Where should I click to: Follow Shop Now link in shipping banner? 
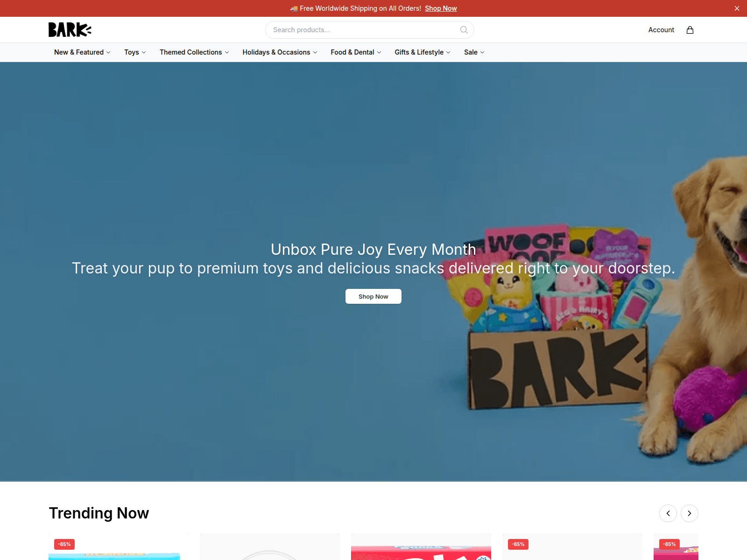pyautogui.click(x=441, y=8)
